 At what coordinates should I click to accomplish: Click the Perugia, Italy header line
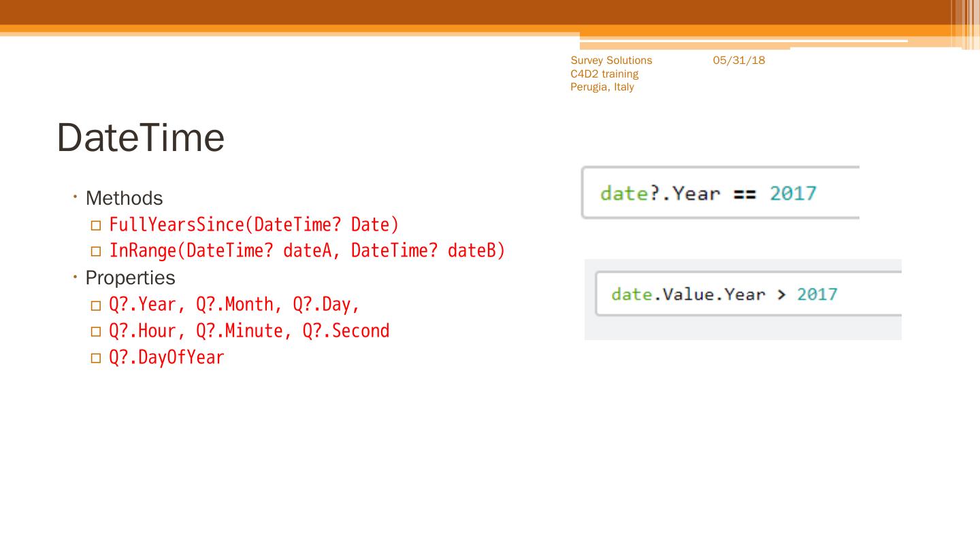(x=602, y=87)
